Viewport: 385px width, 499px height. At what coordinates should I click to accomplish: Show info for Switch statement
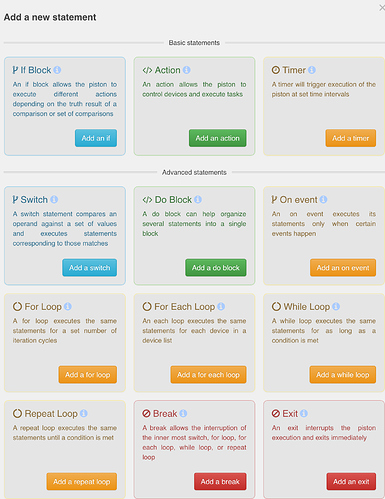pos(54,200)
